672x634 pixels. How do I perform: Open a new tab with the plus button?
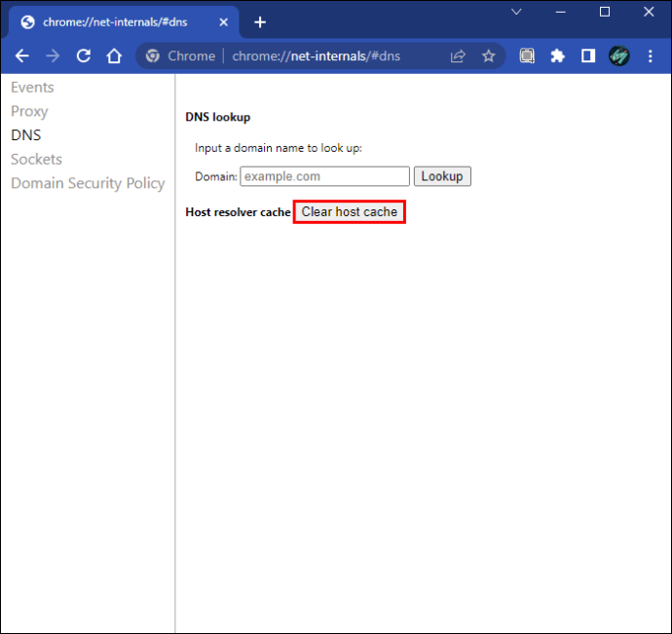259,22
